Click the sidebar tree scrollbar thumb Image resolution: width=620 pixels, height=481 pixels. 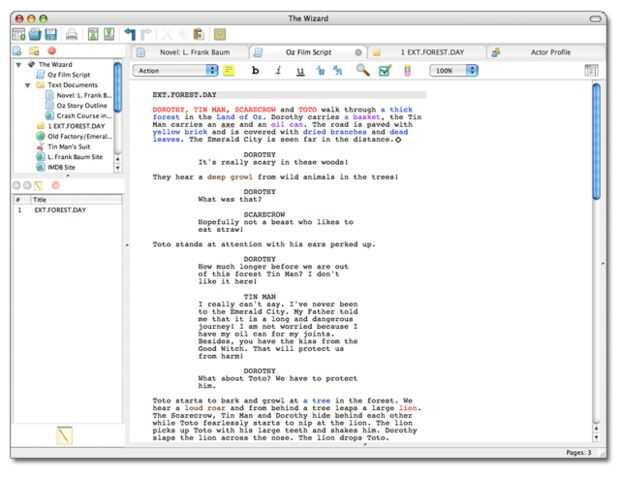click(x=117, y=87)
